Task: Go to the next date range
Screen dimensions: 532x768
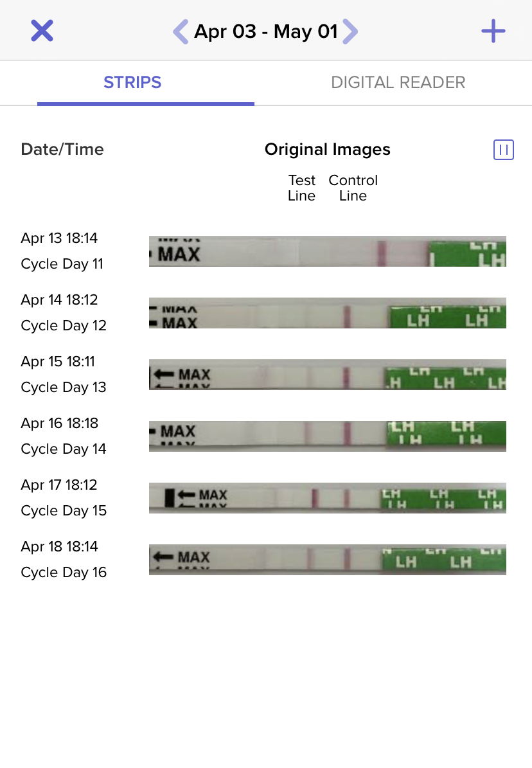Action: click(350, 31)
